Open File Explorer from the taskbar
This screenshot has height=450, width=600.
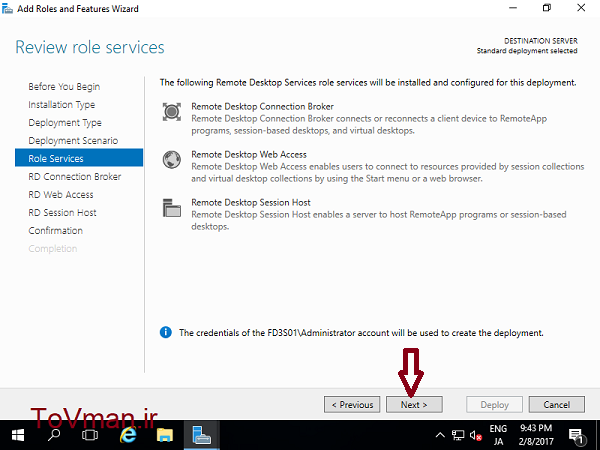(x=165, y=435)
